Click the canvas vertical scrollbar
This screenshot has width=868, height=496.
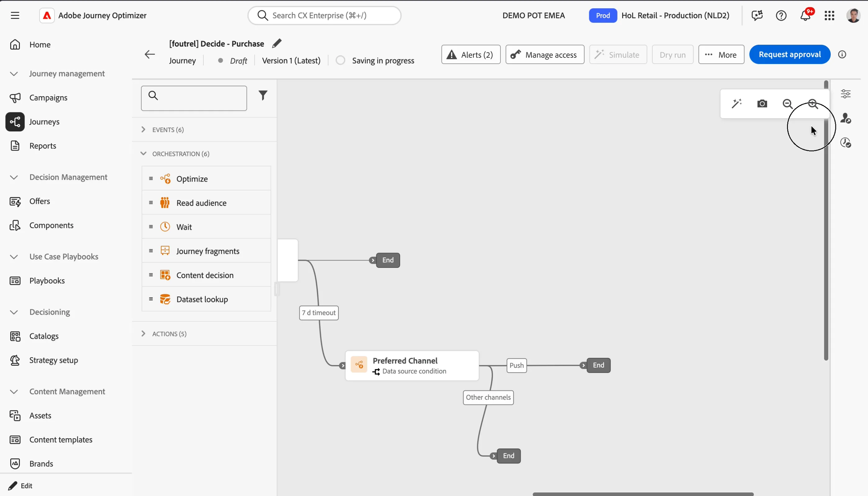826,221
